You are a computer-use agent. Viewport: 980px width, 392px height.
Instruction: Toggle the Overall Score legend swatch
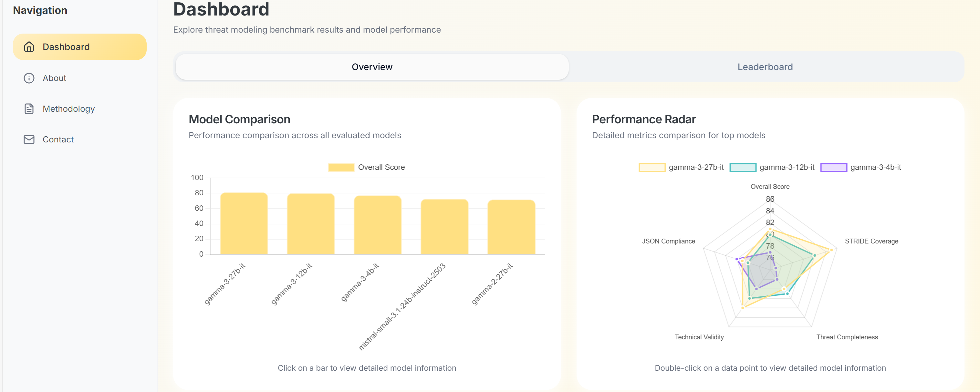pyautogui.click(x=341, y=167)
